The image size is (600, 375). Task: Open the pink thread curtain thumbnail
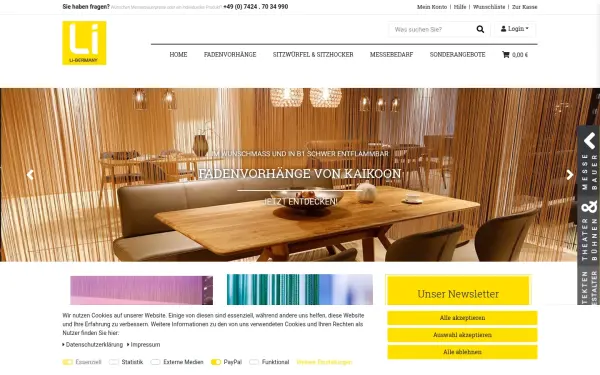point(142,290)
